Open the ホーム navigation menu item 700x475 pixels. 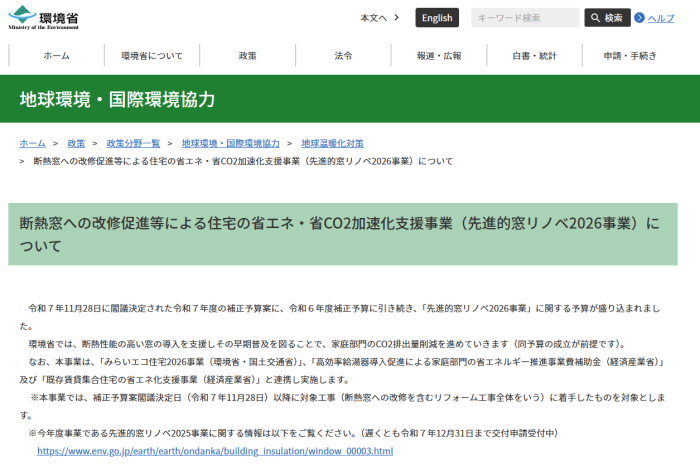[x=56, y=56]
